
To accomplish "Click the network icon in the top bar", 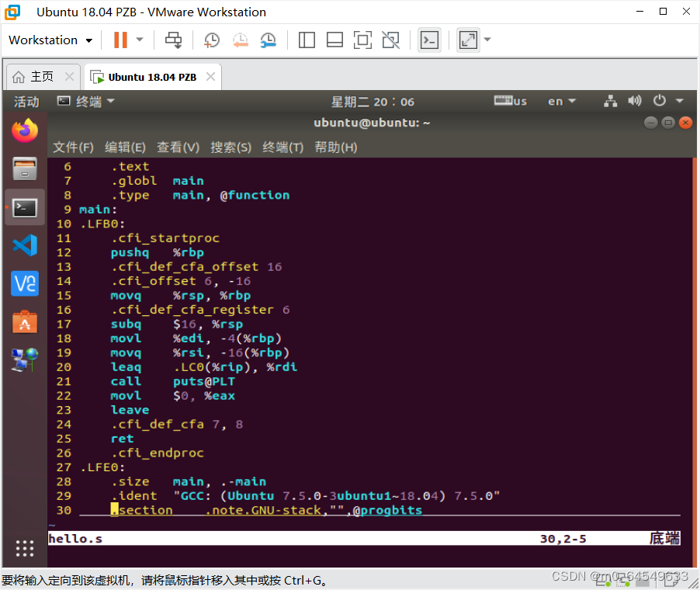I will click(x=612, y=100).
